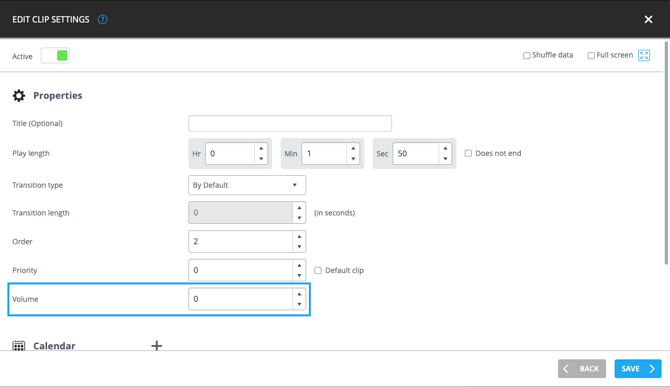Open the help question mark icon
This screenshot has height=387, width=670.
pyautogui.click(x=103, y=19)
